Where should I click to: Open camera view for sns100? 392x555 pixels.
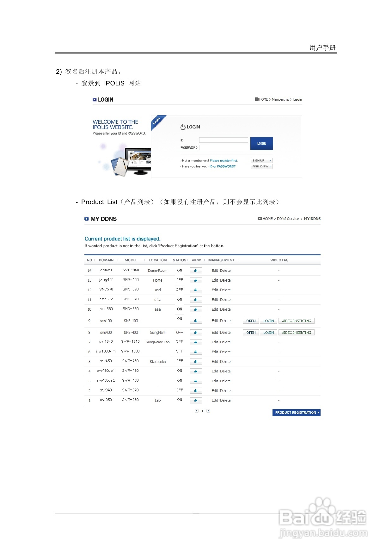click(x=196, y=321)
